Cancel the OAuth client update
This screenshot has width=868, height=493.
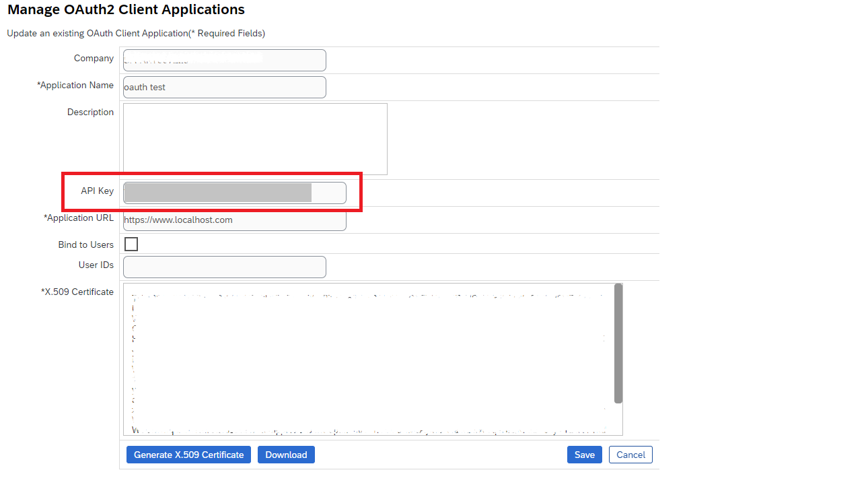coord(630,455)
